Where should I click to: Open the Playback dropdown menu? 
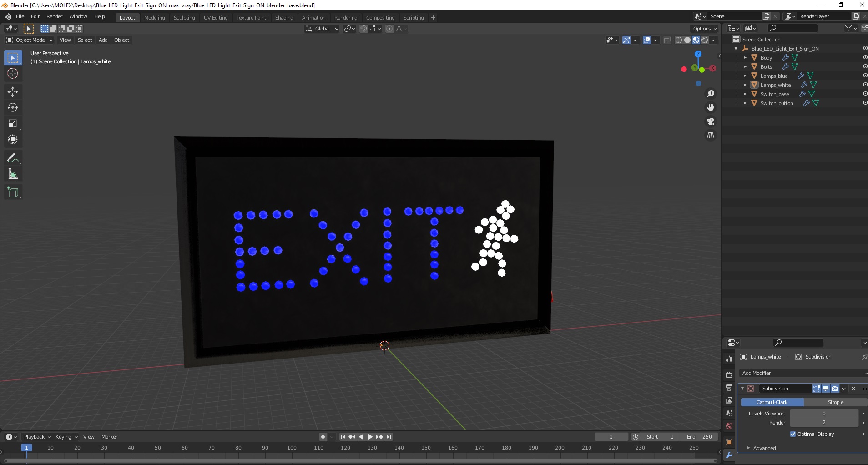[x=37, y=437]
